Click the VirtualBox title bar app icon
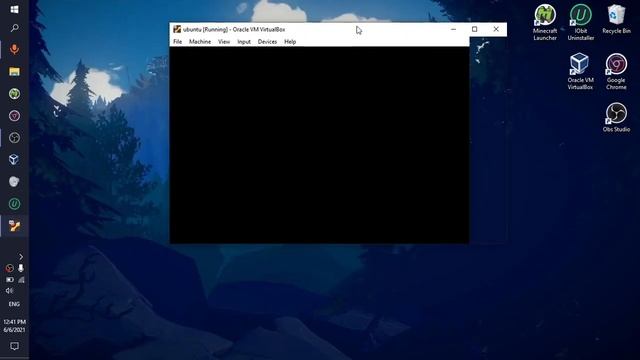Viewport: 640px width, 360px height. click(177, 29)
